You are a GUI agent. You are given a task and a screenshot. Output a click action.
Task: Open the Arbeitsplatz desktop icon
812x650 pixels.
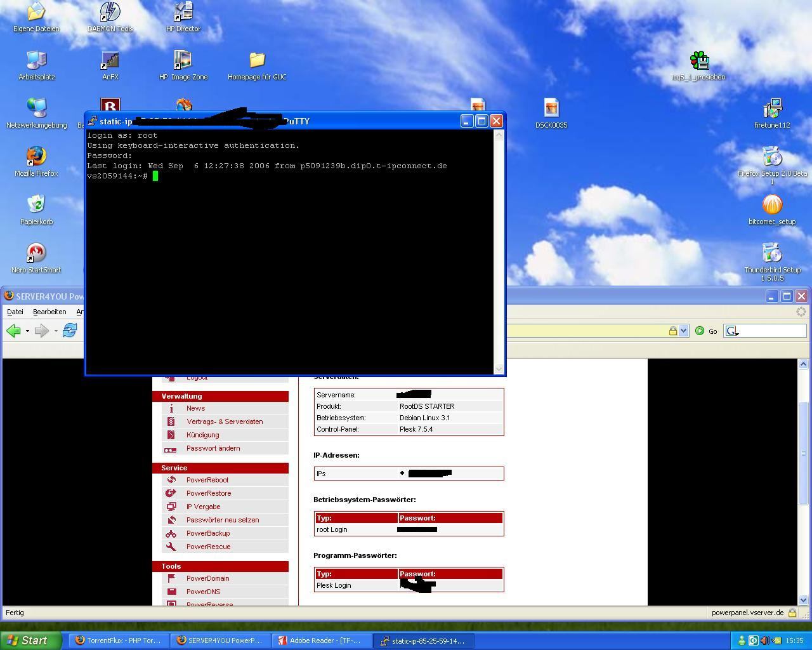36,65
